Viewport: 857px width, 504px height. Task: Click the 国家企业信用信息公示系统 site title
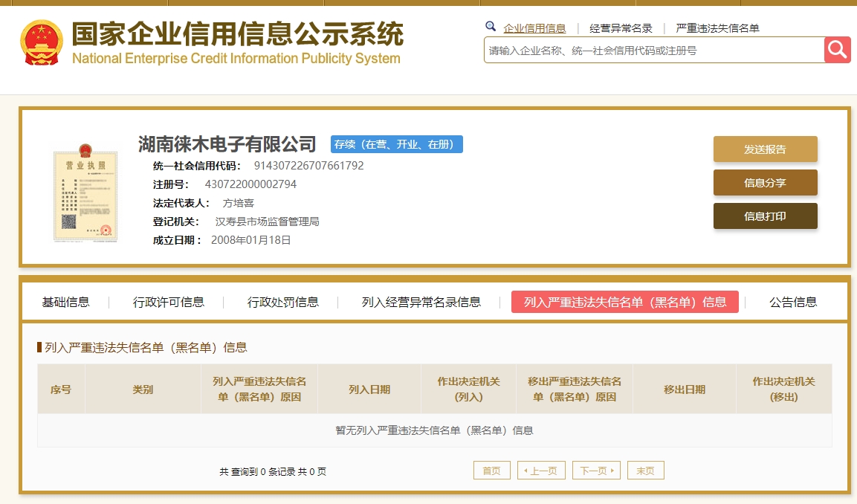[238, 34]
